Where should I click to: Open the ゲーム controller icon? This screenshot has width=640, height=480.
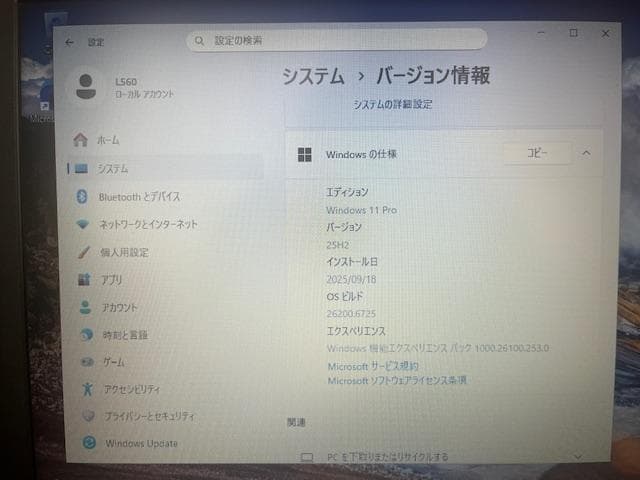(87, 362)
